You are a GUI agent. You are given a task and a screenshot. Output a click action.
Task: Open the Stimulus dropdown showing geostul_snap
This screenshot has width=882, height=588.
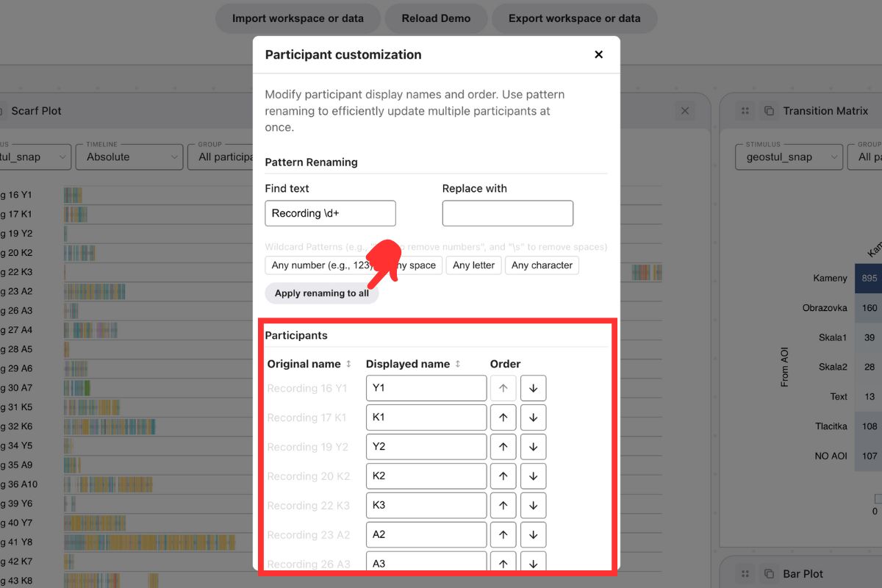point(789,157)
